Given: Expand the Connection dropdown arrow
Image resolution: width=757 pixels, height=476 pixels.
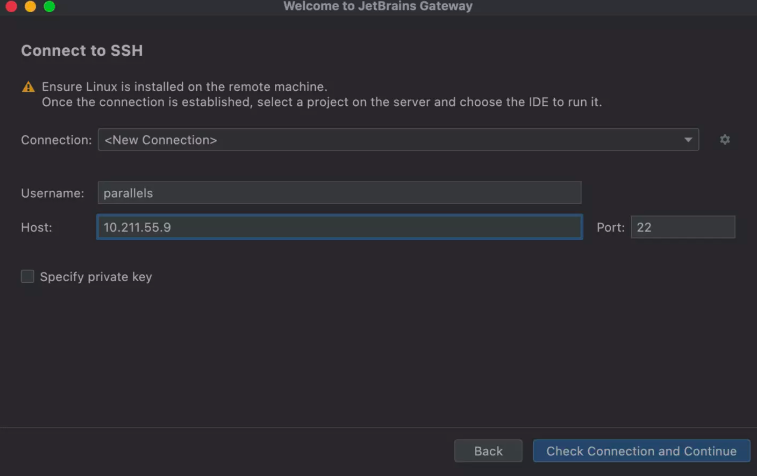Looking at the screenshot, I should 689,140.
